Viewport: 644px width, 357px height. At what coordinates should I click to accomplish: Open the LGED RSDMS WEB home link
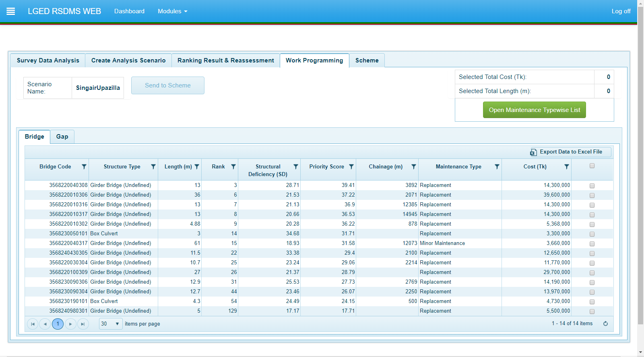coord(64,11)
